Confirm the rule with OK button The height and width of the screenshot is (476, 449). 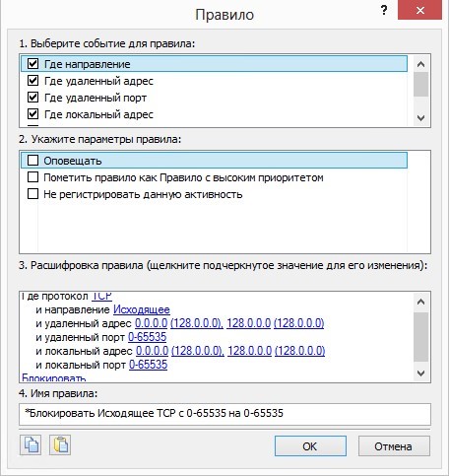(x=310, y=446)
